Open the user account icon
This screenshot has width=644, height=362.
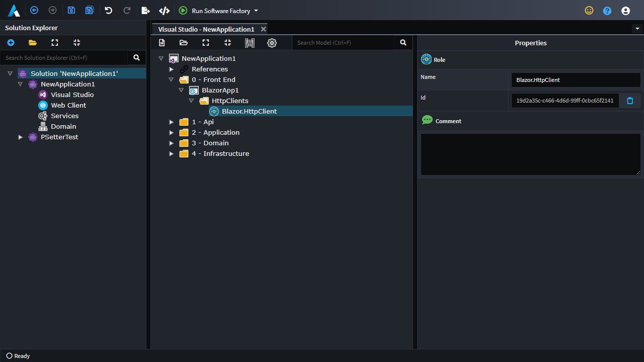tap(625, 11)
